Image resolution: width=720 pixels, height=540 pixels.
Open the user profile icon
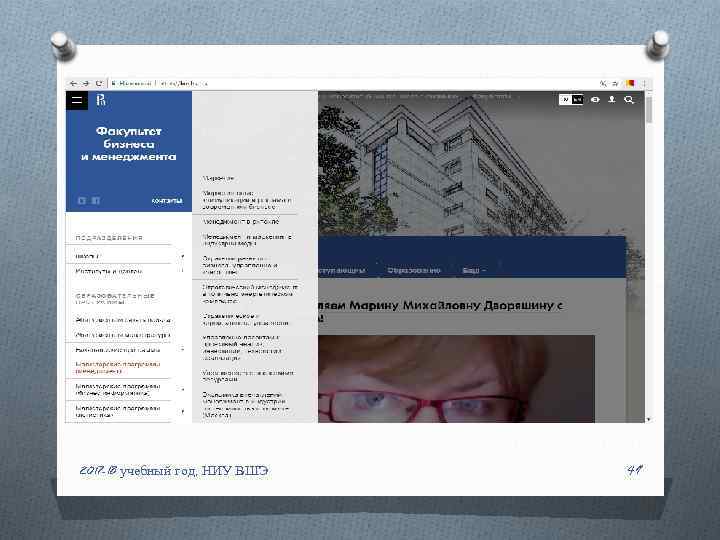(x=612, y=99)
